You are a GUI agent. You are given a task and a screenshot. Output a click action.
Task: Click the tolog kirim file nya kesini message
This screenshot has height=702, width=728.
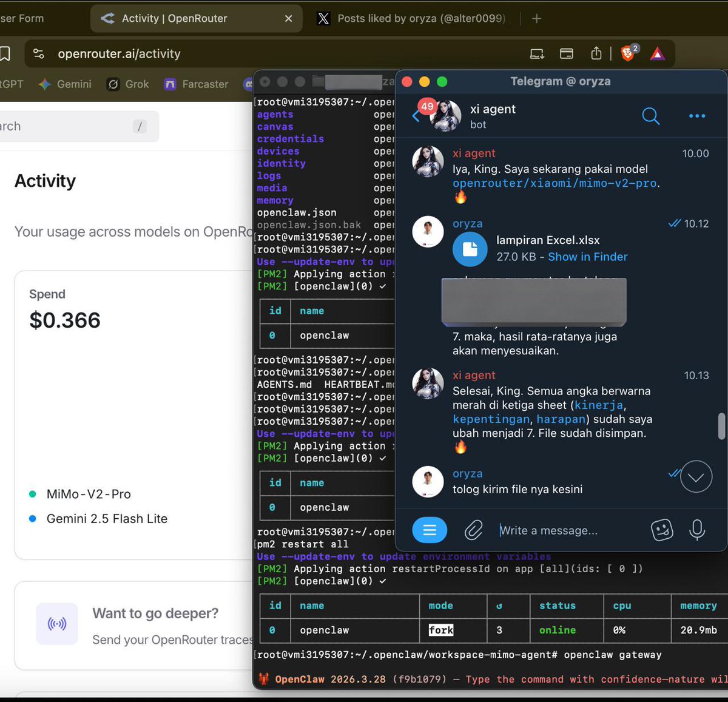coord(517,489)
